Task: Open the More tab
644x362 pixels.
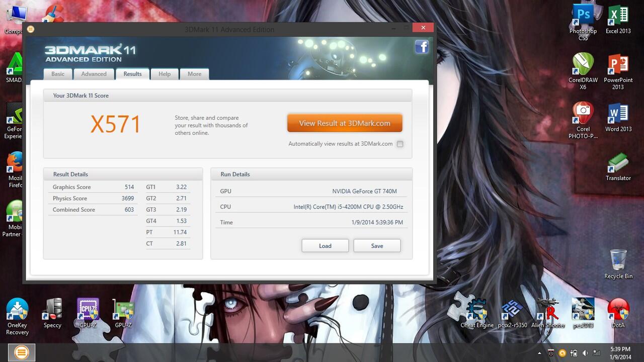Action: pyautogui.click(x=194, y=74)
